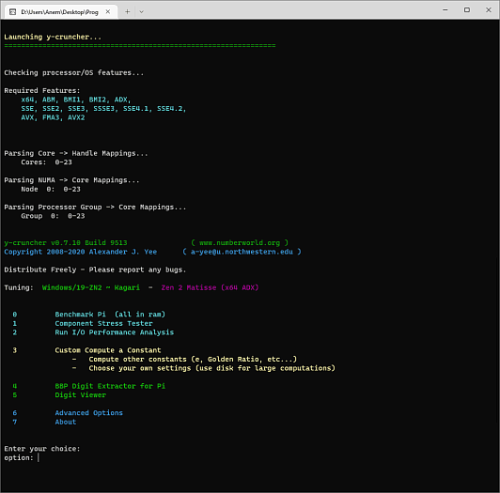
Task: Click the a-yee@u.northwestern.edu email text
Action: (x=242, y=252)
